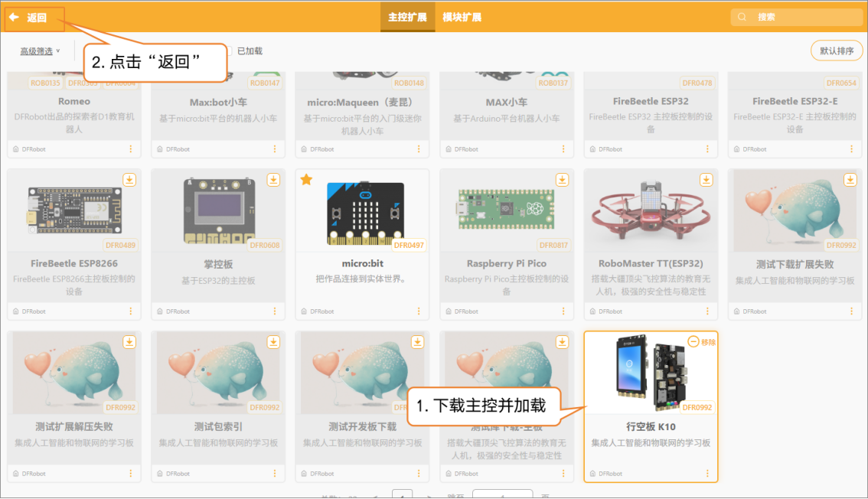The image size is (868, 499).
Task: Click download icon on FireBeetle ESP8266 card
Action: click(129, 179)
